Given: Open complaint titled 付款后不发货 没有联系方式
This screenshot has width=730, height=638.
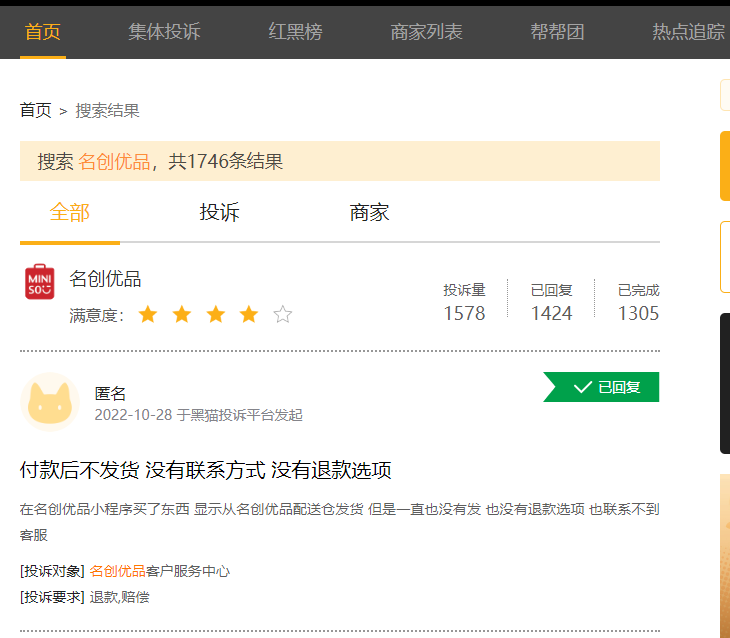Looking at the screenshot, I should tap(205, 470).
